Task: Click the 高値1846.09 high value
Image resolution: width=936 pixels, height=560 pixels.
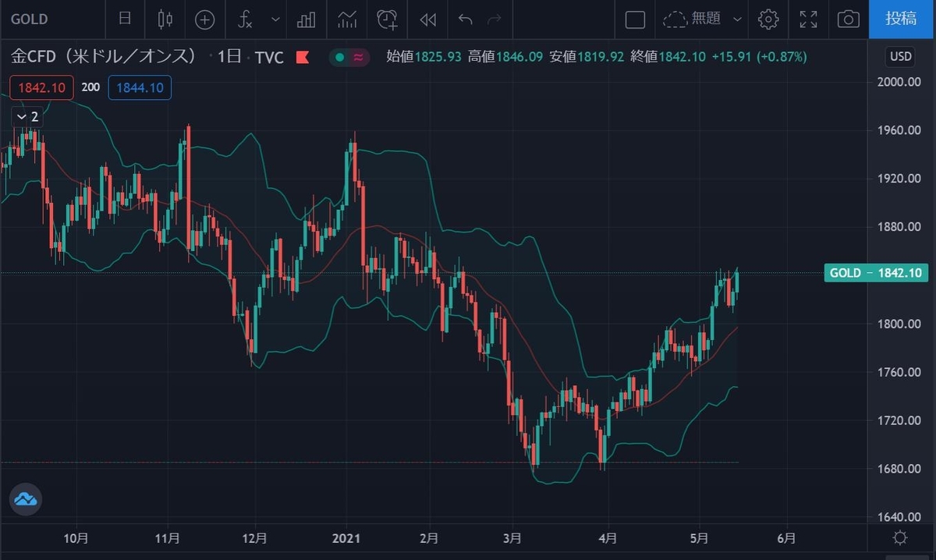Action: click(506, 57)
